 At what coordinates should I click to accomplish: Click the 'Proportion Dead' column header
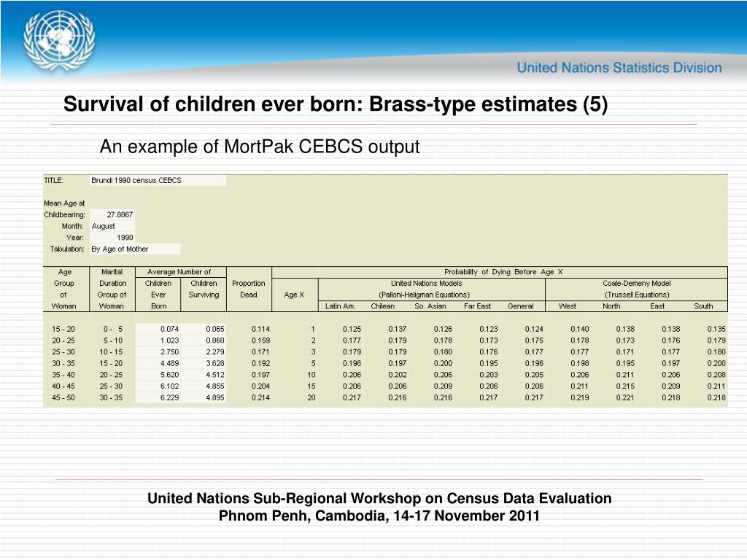tap(249, 289)
